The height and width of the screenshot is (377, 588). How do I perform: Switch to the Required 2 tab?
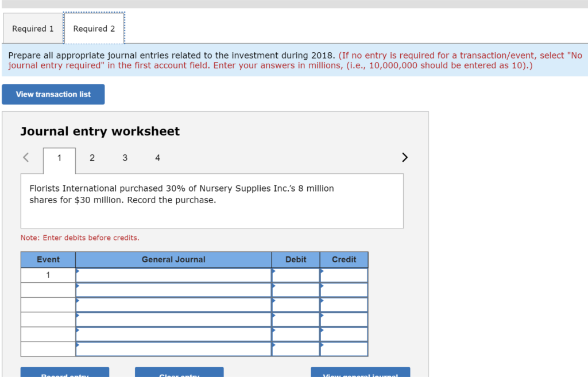[94, 28]
